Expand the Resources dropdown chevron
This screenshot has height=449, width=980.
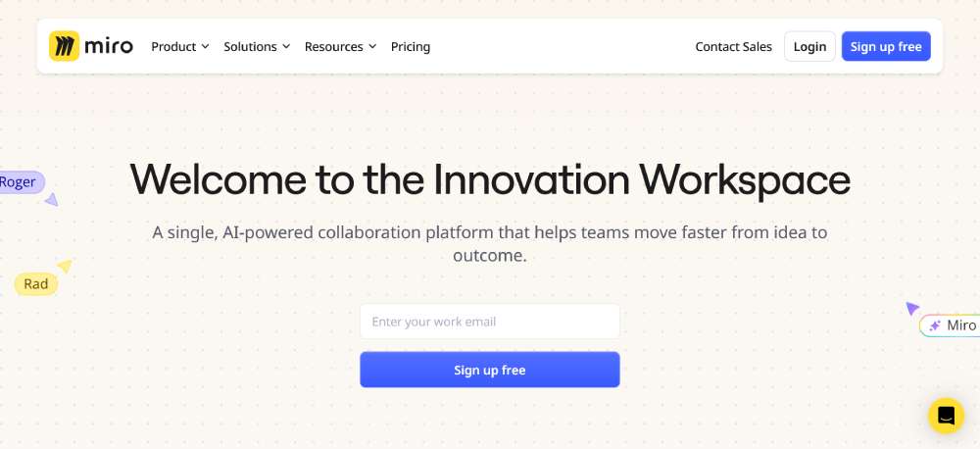click(372, 46)
